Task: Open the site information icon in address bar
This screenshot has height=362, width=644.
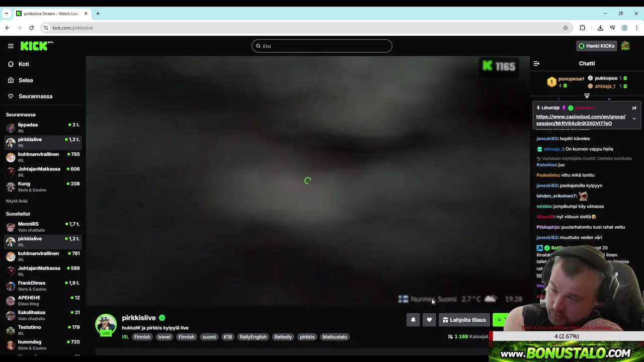Action: tap(46, 28)
